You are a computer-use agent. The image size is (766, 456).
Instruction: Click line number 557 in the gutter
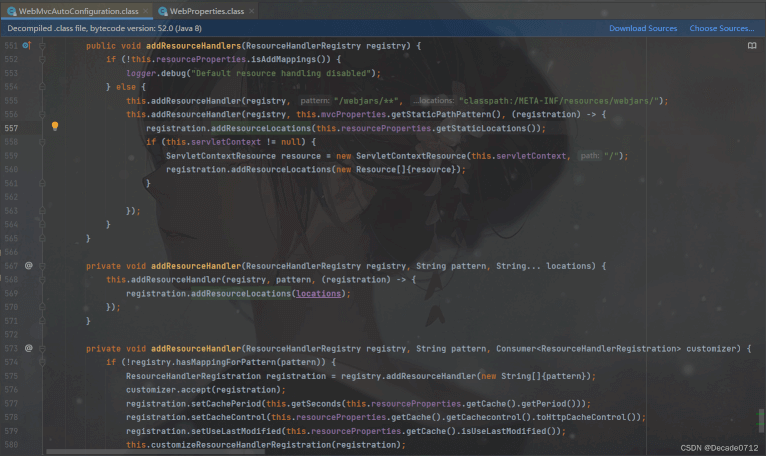(11, 128)
